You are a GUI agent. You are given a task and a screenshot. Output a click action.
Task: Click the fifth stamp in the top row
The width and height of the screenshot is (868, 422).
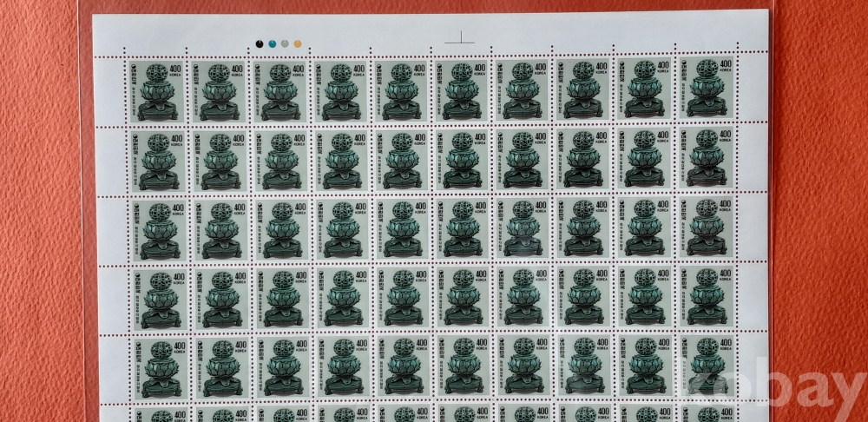pos(401,89)
